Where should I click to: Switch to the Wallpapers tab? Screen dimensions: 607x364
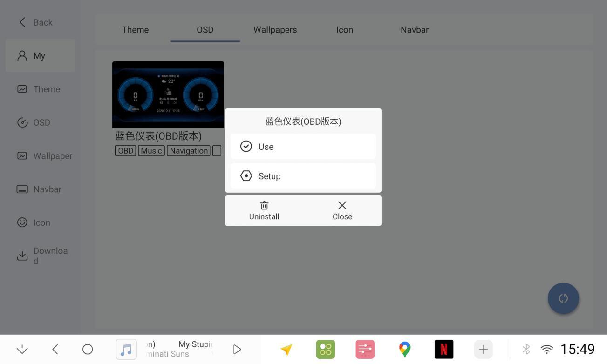(x=275, y=30)
